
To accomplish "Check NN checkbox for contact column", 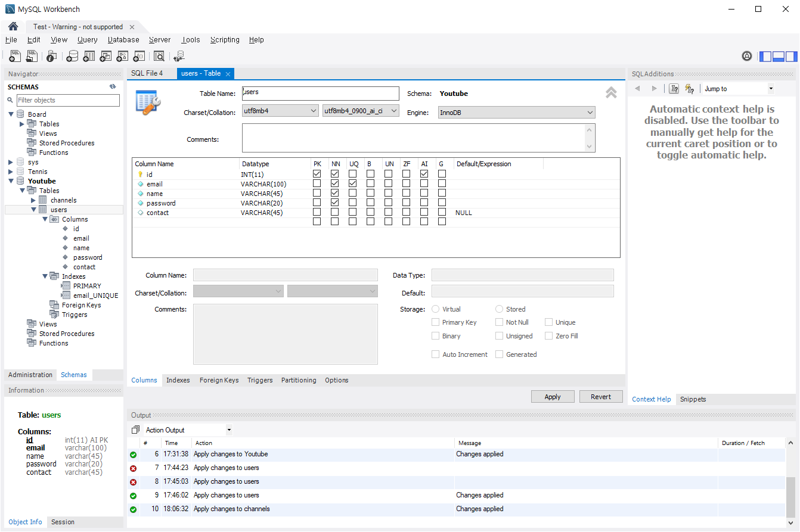I will pos(334,212).
